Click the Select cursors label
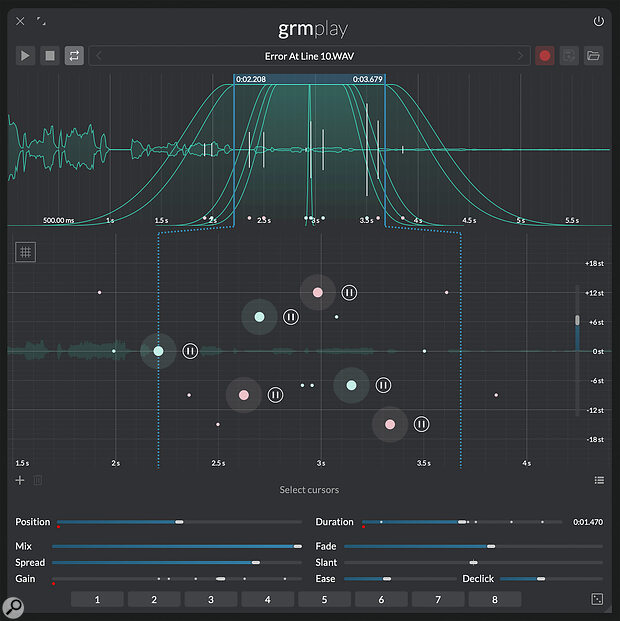 click(309, 490)
